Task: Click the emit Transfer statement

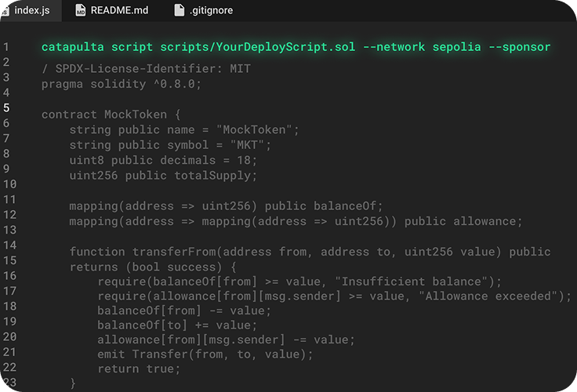Action: 205,354
